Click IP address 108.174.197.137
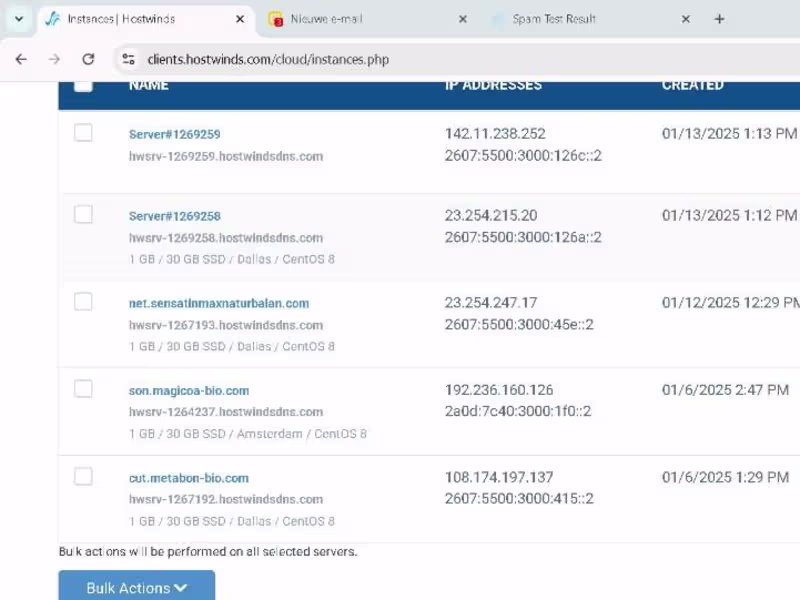This screenshot has width=800, height=600. click(499, 477)
